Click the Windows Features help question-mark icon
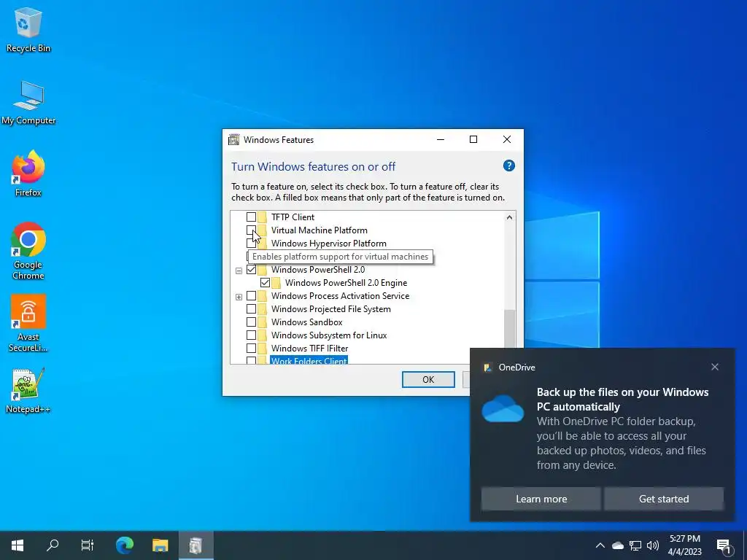The image size is (747, 560). point(508,166)
